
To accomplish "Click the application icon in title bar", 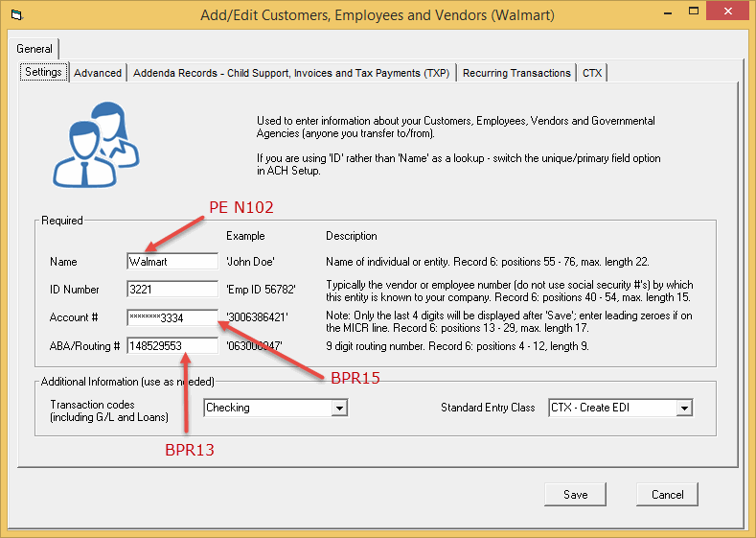I will coord(13,15).
